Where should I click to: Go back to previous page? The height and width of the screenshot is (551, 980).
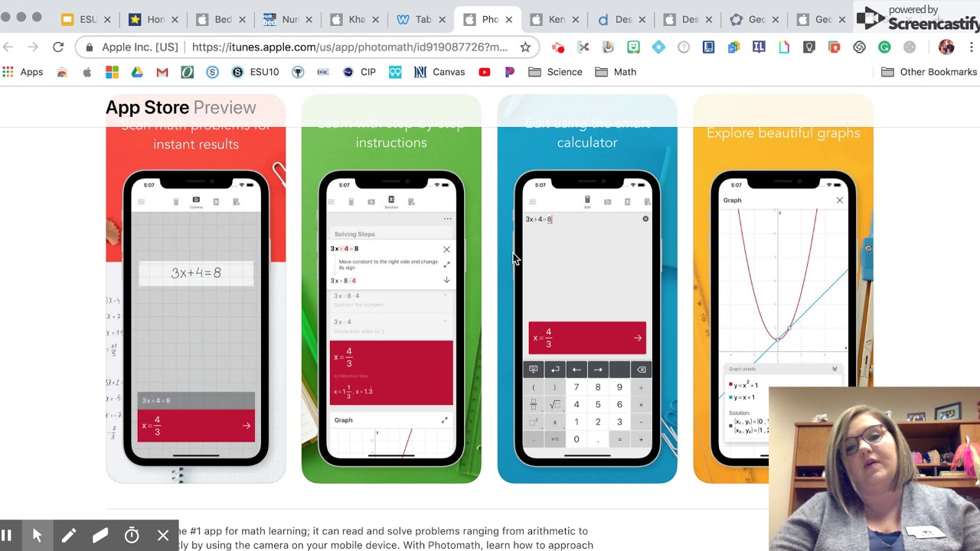tap(8, 47)
